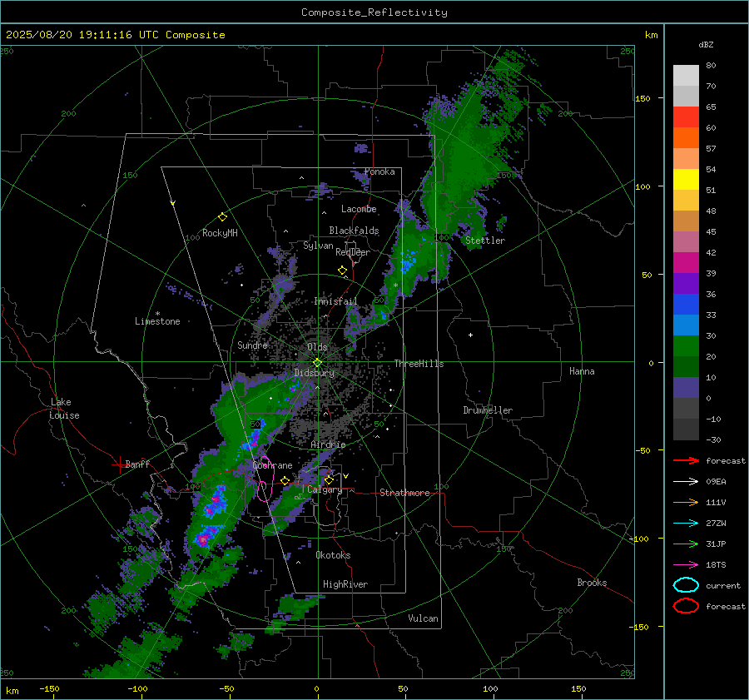Click the Drumheller city label
The width and height of the screenshot is (749, 700).
point(488,410)
